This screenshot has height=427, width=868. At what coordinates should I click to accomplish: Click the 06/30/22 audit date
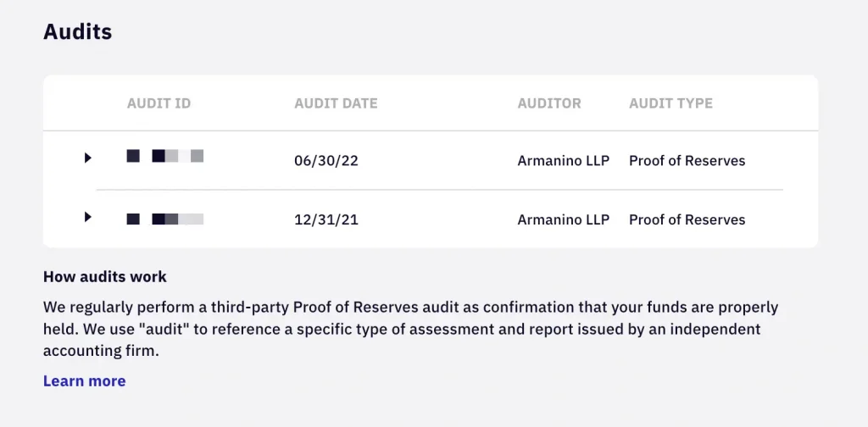click(x=326, y=161)
